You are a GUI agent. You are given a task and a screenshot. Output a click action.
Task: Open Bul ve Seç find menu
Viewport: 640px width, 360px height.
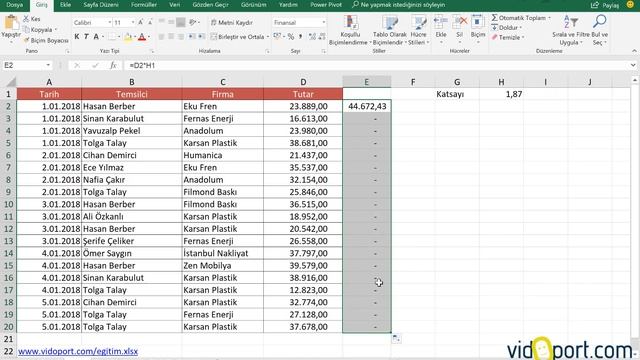[x=600, y=30]
